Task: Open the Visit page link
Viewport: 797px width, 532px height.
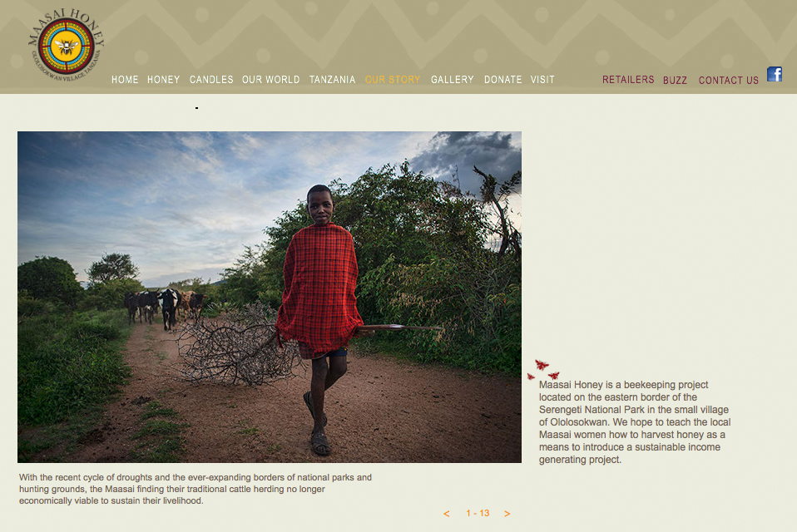Action: point(542,80)
